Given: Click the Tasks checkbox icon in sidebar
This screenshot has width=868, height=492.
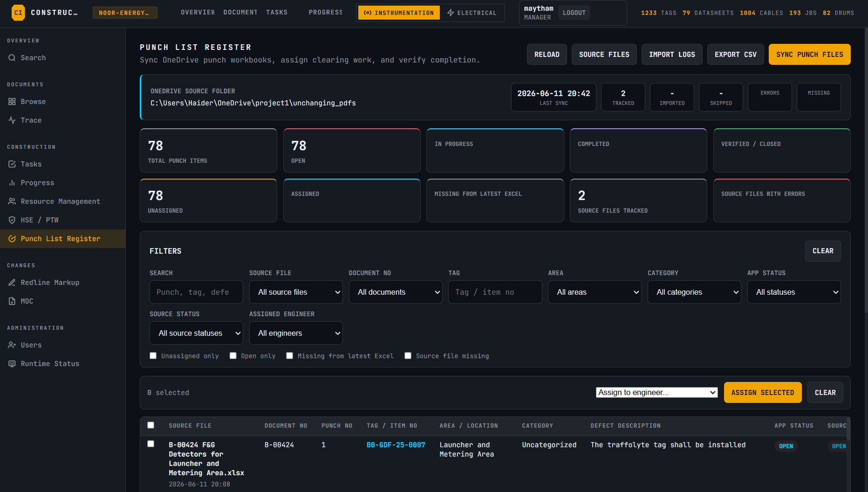Looking at the screenshot, I should (12, 164).
